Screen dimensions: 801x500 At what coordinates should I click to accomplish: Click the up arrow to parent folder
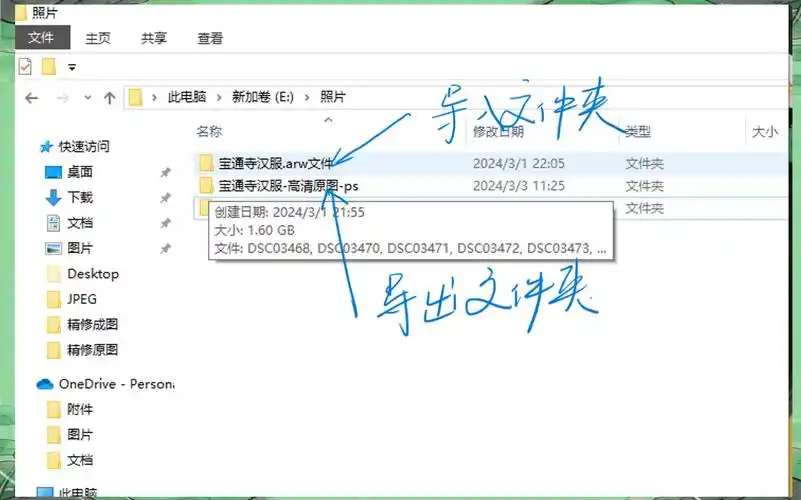110,98
